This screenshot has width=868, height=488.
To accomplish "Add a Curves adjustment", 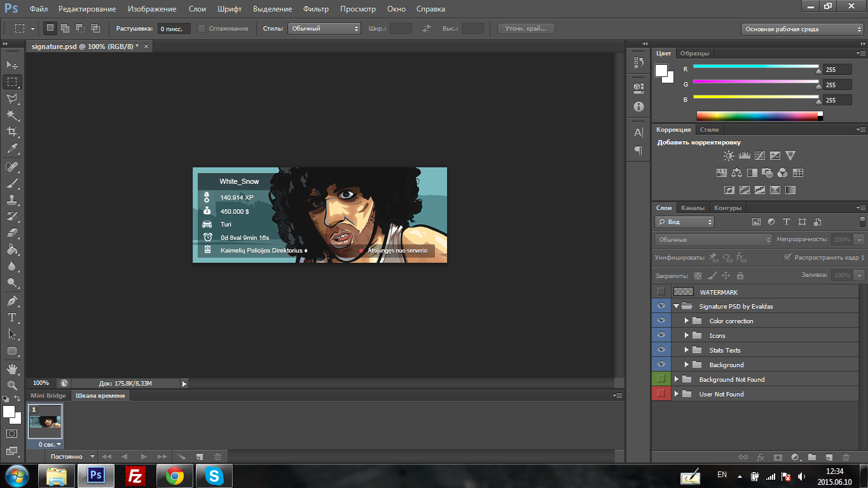I will pos(759,155).
